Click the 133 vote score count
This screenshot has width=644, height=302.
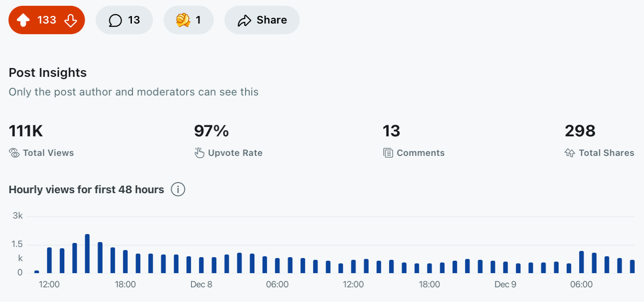[x=47, y=20]
